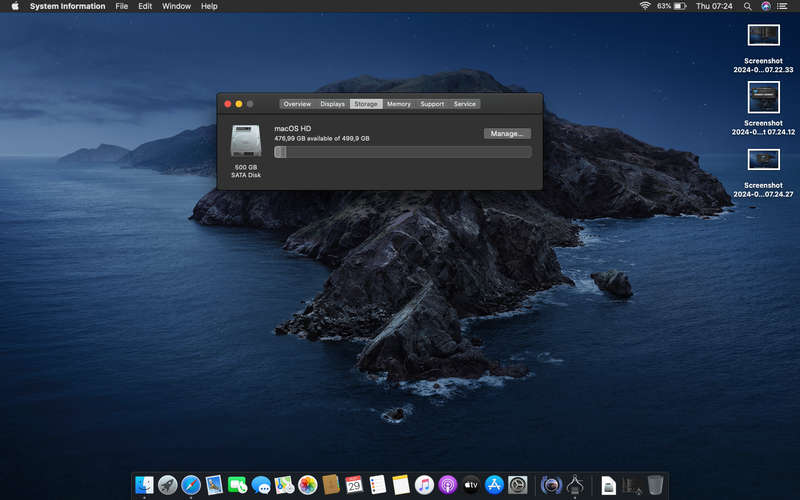The width and height of the screenshot is (800, 500).
Task: Select Screenshot 07.22.33 desktop file
Action: click(x=763, y=48)
